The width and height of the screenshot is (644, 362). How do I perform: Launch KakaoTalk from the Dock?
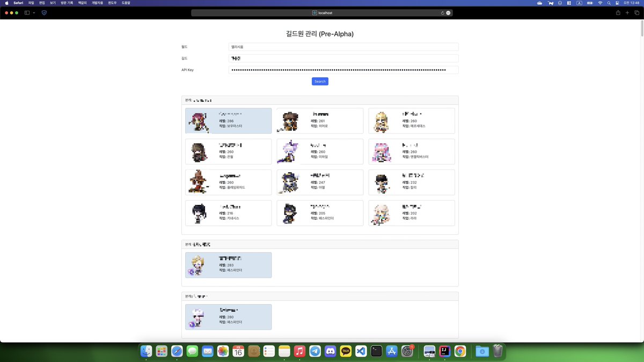346,351
